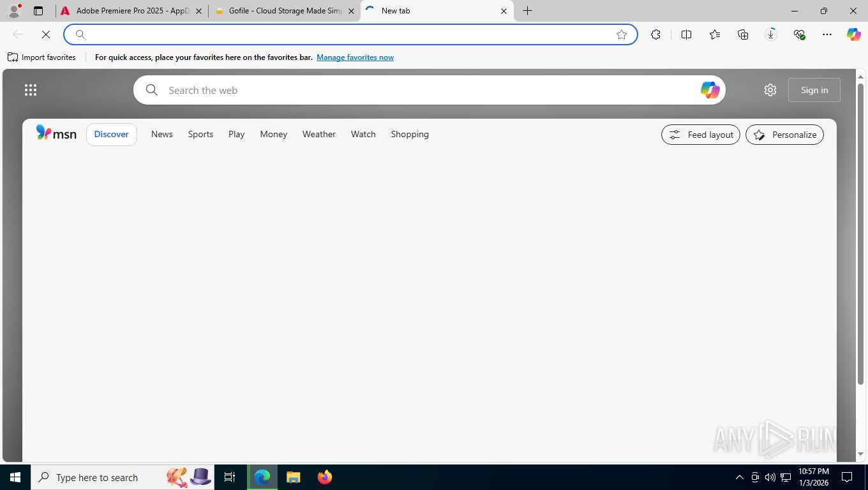Viewport: 868px width, 490px height.
Task: Open Task View on the taskbar
Action: (x=230, y=477)
